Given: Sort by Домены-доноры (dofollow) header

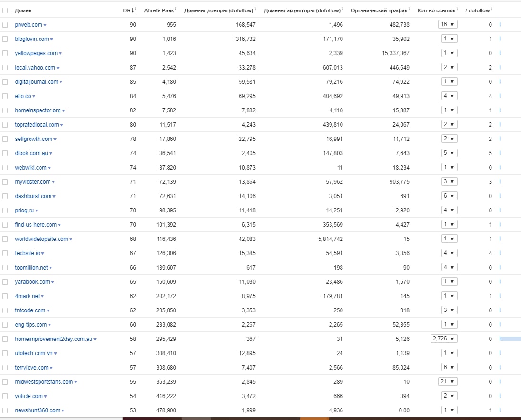Looking at the screenshot, I should pyautogui.click(x=219, y=10).
